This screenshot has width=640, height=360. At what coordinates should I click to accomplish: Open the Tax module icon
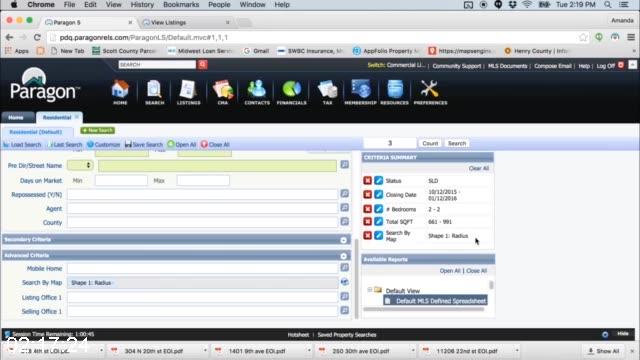tap(327, 92)
